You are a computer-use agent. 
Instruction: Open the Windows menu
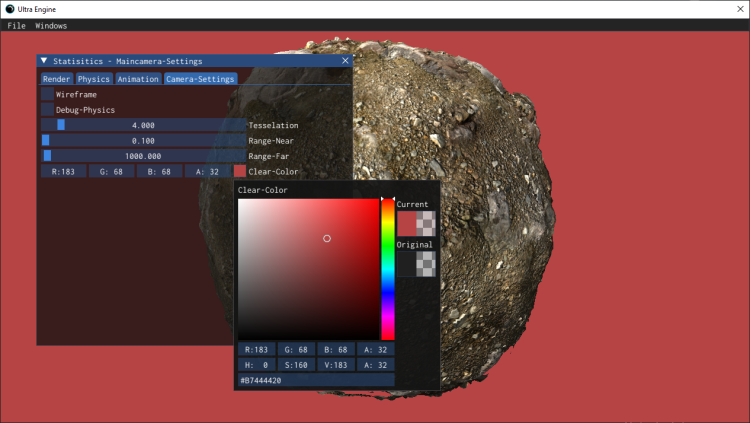(x=51, y=25)
